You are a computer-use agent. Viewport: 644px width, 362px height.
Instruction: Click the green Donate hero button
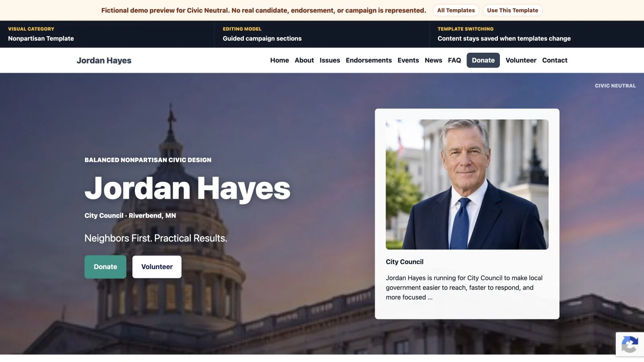(105, 267)
